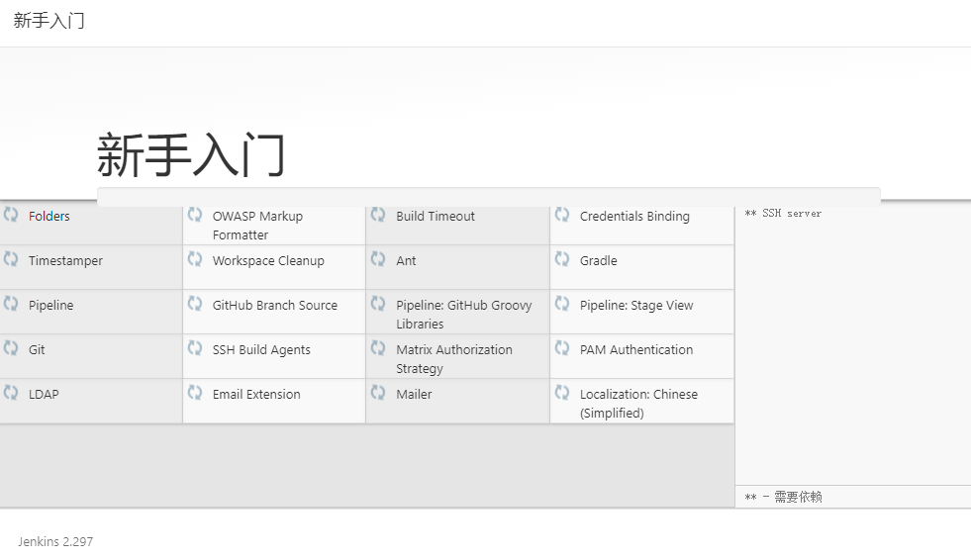
Task: Click the spinner icon beside OWASP Markup Formatter
Action: (194, 215)
